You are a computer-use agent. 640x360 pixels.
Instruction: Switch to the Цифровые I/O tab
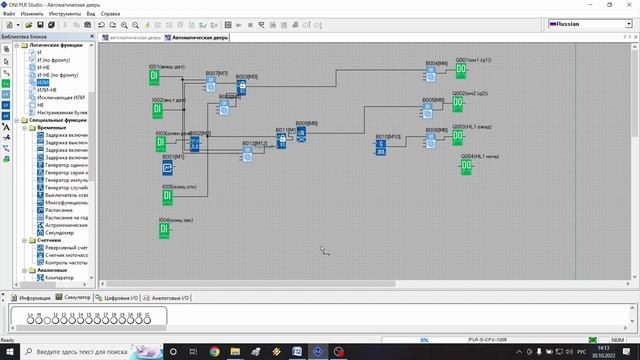pyautogui.click(x=117, y=298)
